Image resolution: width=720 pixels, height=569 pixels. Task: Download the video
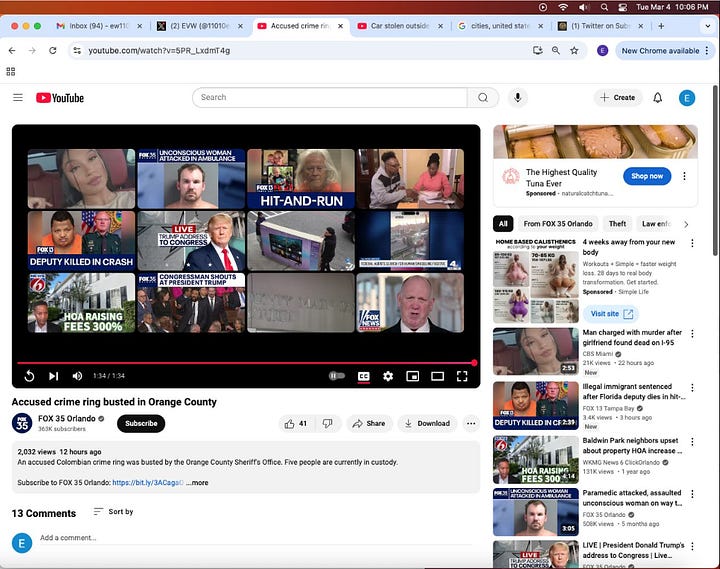[427, 423]
